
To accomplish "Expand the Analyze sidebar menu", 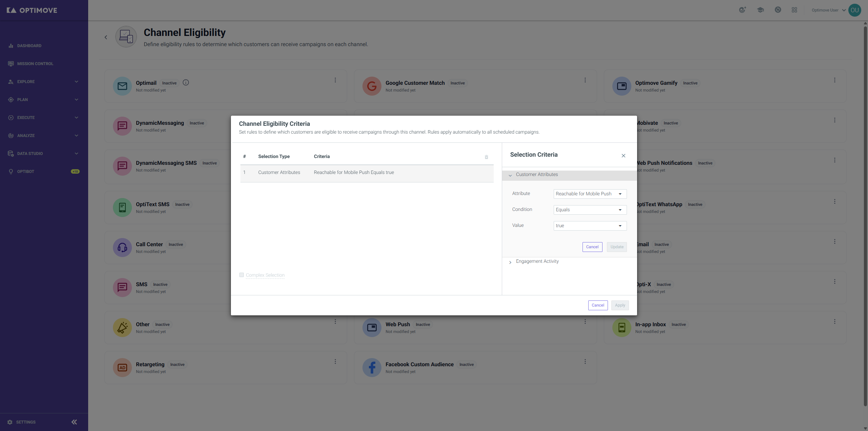I will coord(43,136).
